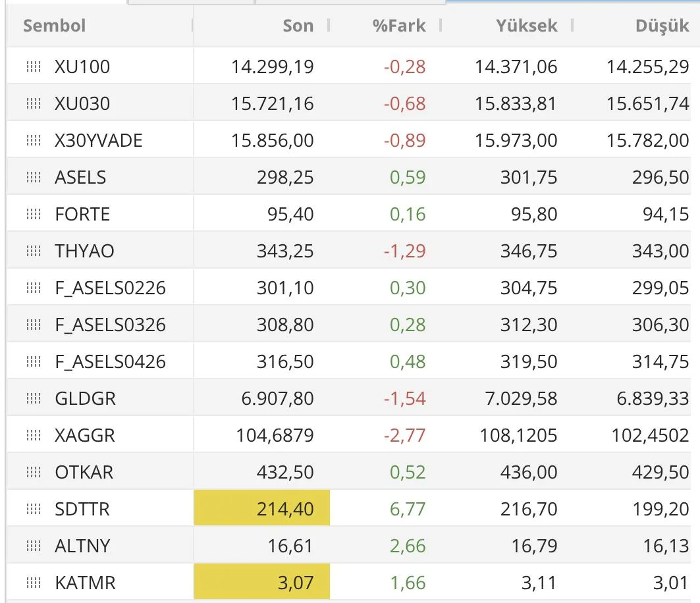Open the XU030 symbol row
Screen dimensions: 700x603
[82, 103]
